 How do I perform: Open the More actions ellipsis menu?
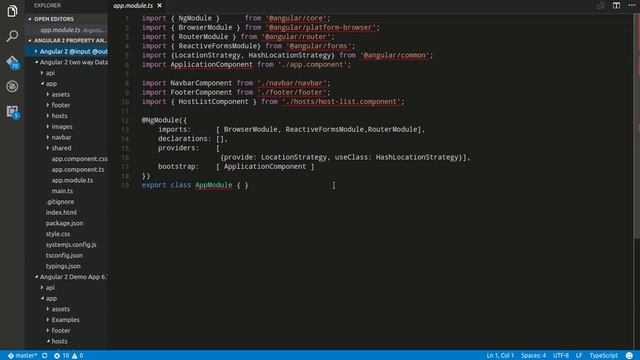[x=632, y=5]
